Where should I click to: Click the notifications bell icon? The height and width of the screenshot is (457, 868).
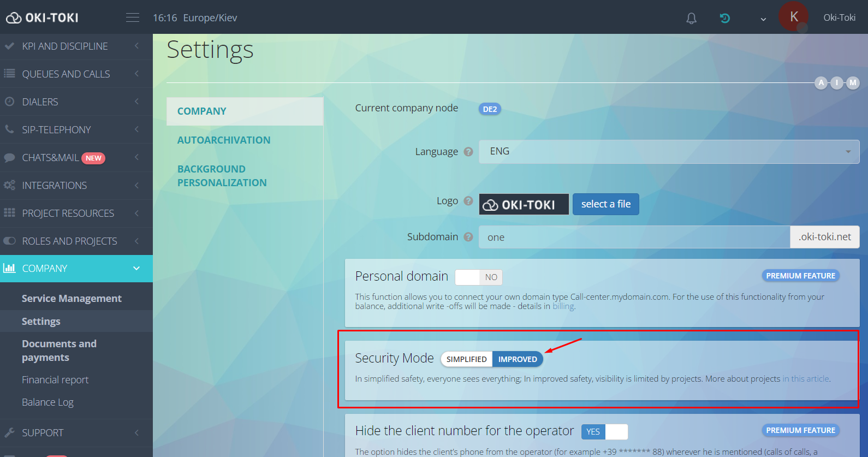point(691,18)
